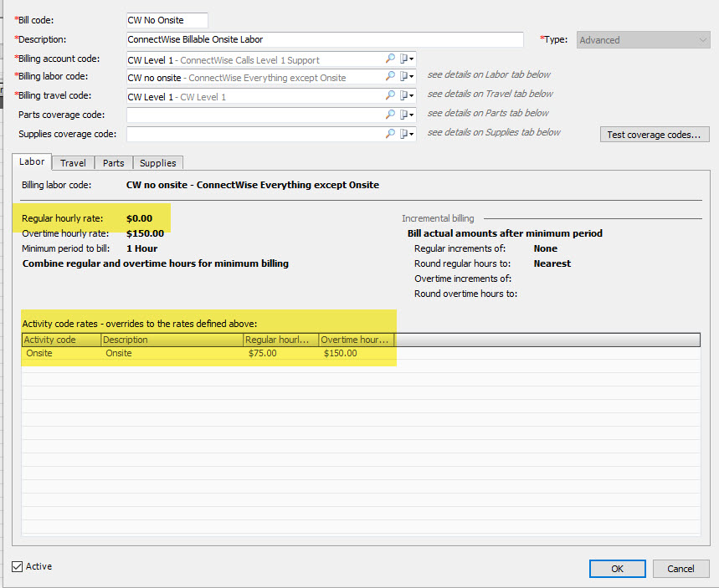Screen dimensions: 719x588
Task: Click the search magnifier for Parts coverage code
Action: (390, 115)
